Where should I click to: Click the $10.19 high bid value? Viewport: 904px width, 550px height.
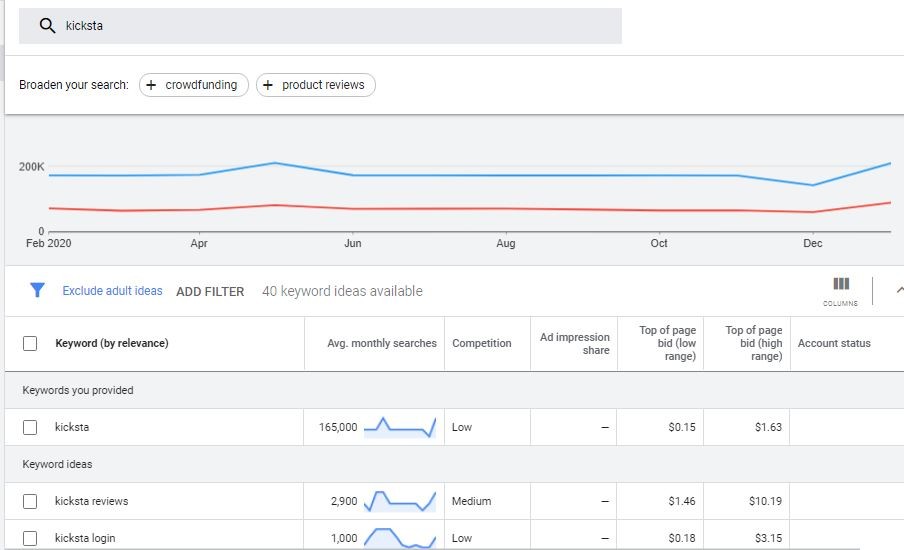tap(765, 501)
